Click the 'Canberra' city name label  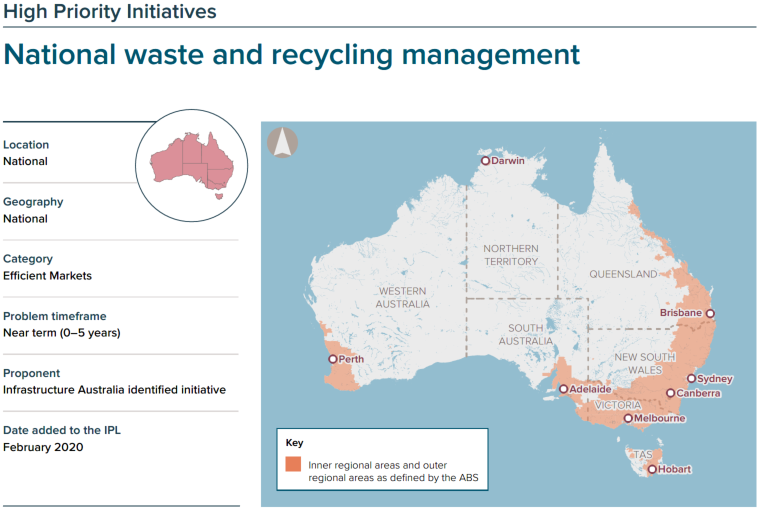click(698, 393)
